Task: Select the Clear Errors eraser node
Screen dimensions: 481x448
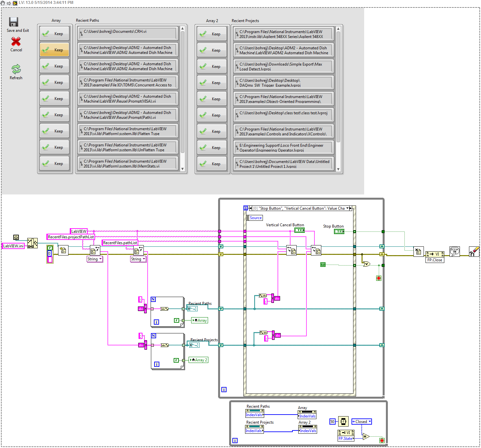Action: click(x=474, y=252)
